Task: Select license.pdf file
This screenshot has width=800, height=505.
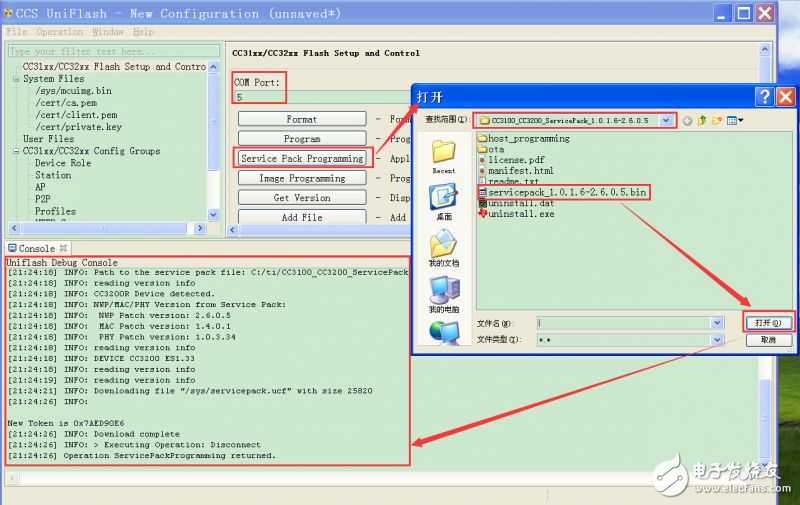Action: click(x=512, y=160)
